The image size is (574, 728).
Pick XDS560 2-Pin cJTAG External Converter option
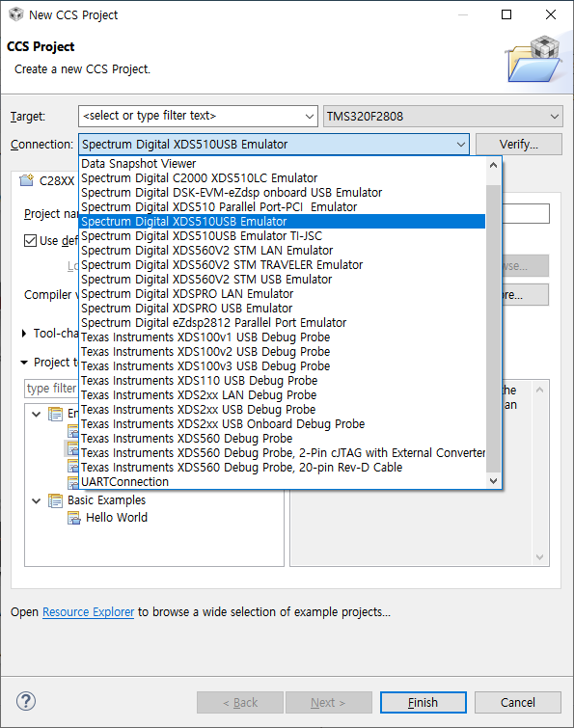[283, 452]
